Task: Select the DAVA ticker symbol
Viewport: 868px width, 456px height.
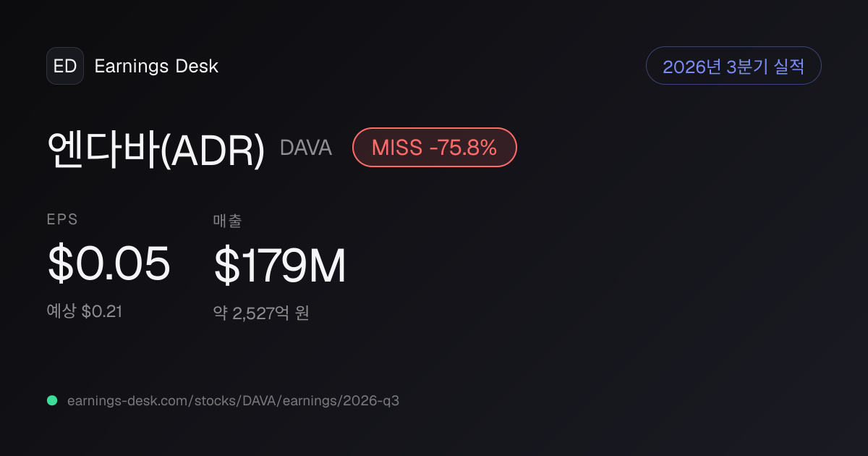Action: pos(306,148)
